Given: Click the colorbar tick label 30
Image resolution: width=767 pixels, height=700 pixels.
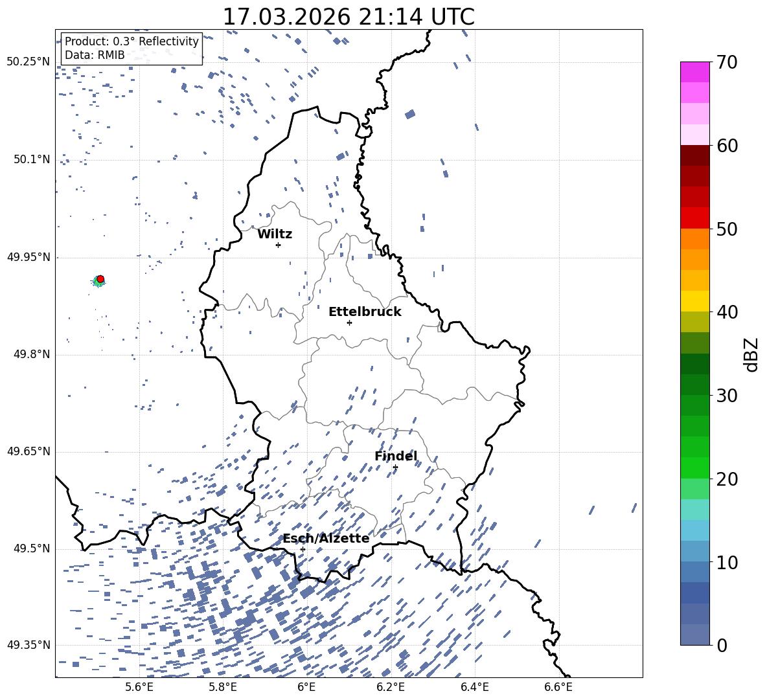Looking at the screenshot, I should [727, 396].
